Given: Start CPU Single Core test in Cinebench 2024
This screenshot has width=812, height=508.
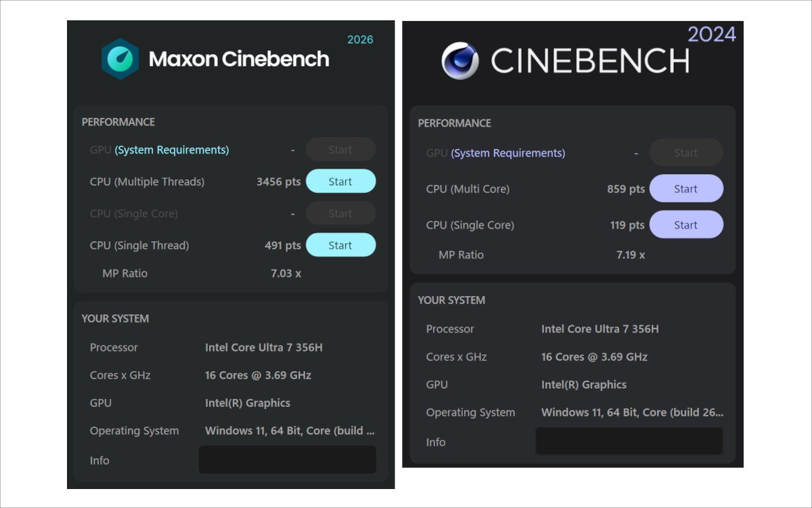Looking at the screenshot, I should 685,225.
